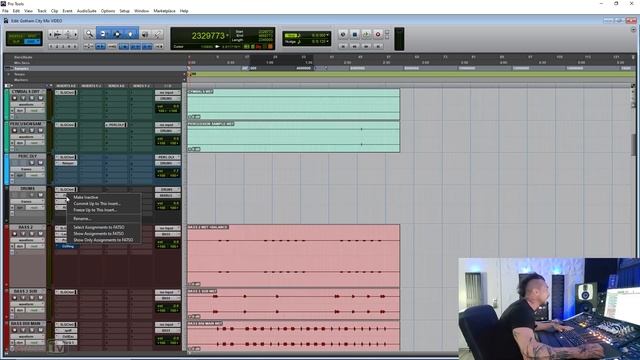The width and height of the screenshot is (640, 360).
Task: Record-enable the BASS DIS MAIN track
Action: click(15, 331)
